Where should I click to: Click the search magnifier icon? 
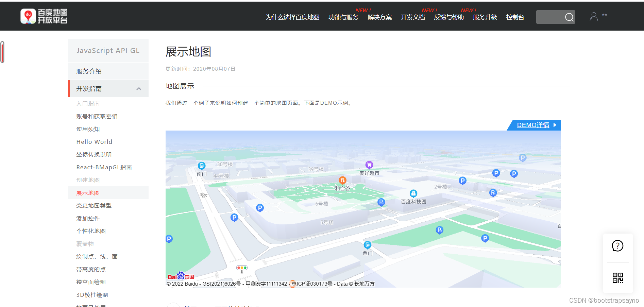pos(569,17)
